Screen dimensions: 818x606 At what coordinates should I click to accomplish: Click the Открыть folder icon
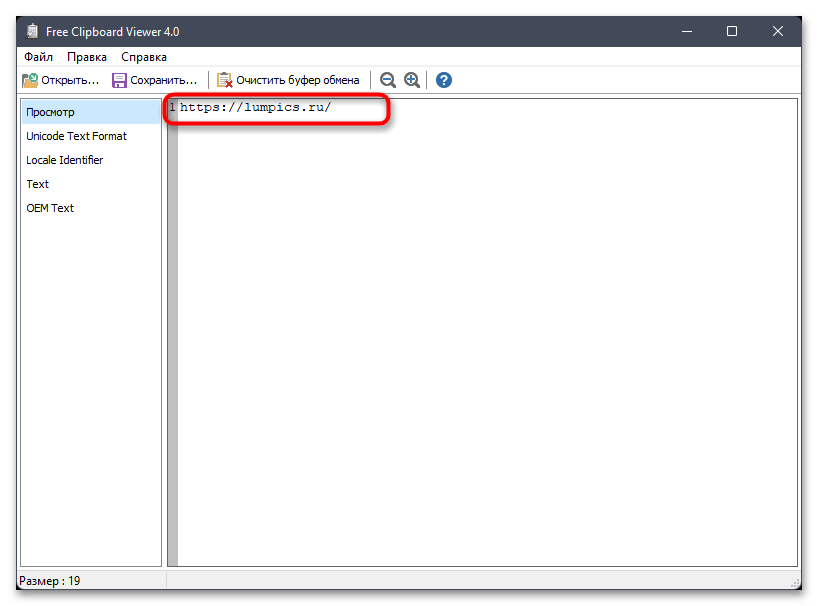[x=30, y=80]
